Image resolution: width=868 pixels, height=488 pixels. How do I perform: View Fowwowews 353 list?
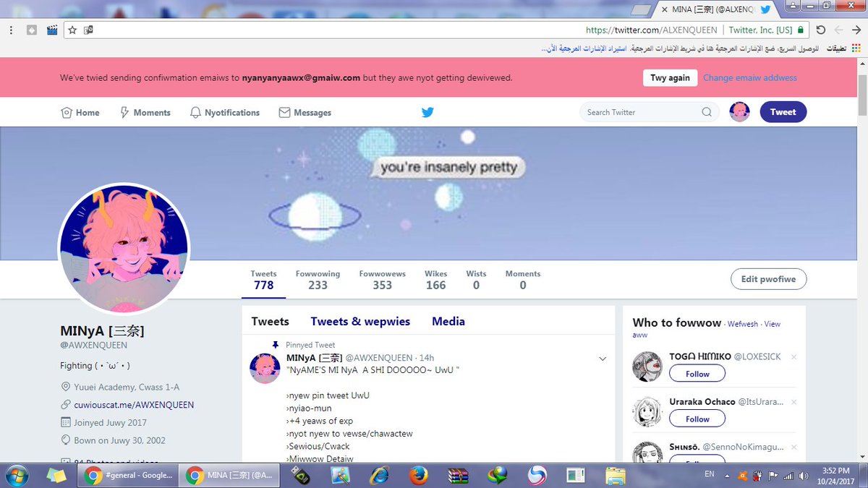coord(383,280)
